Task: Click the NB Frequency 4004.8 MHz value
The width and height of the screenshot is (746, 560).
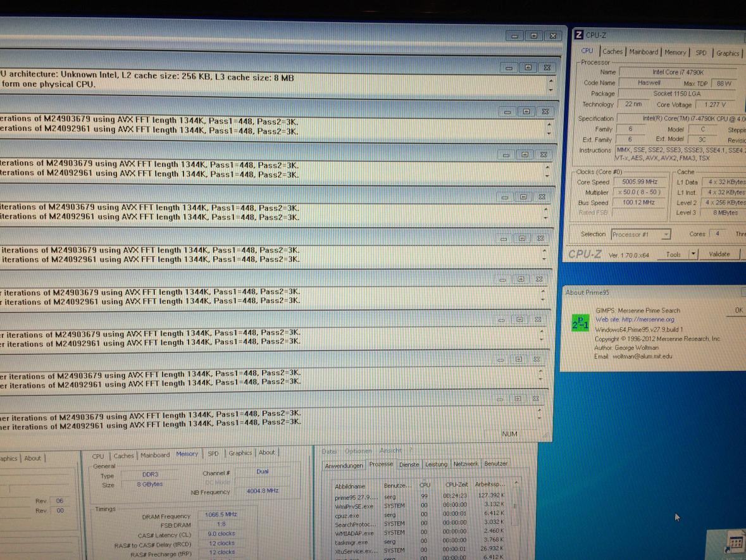Action: click(263, 490)
